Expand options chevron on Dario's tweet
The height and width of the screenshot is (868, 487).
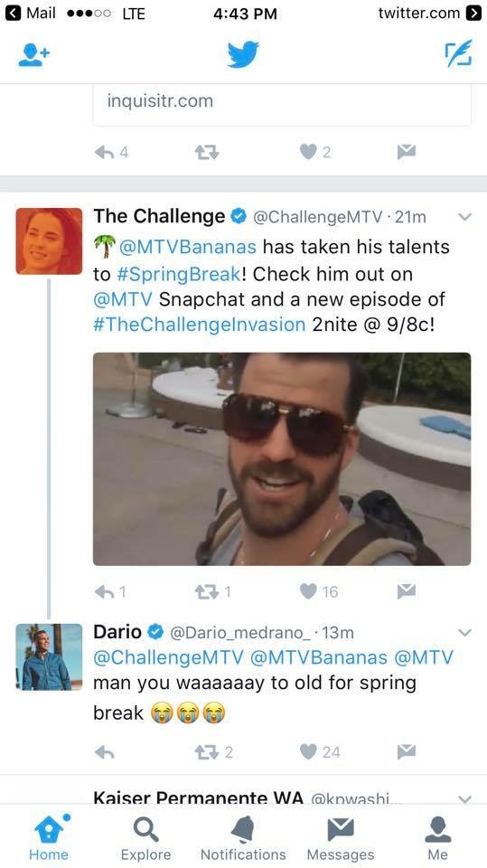pyautogui.click(x=465, y=632)
